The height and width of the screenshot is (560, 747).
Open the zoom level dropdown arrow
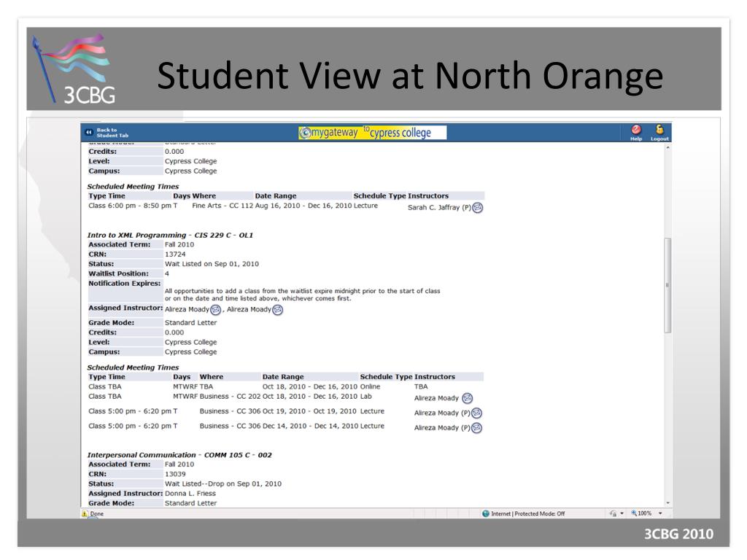click(x=660, y=513)
